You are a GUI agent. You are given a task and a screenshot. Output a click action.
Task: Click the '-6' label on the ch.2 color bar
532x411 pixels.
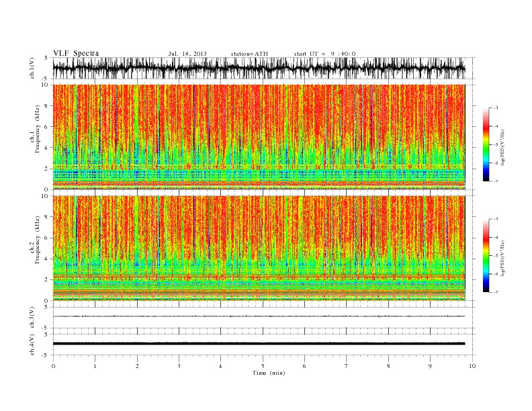click(x=496, y=274)
